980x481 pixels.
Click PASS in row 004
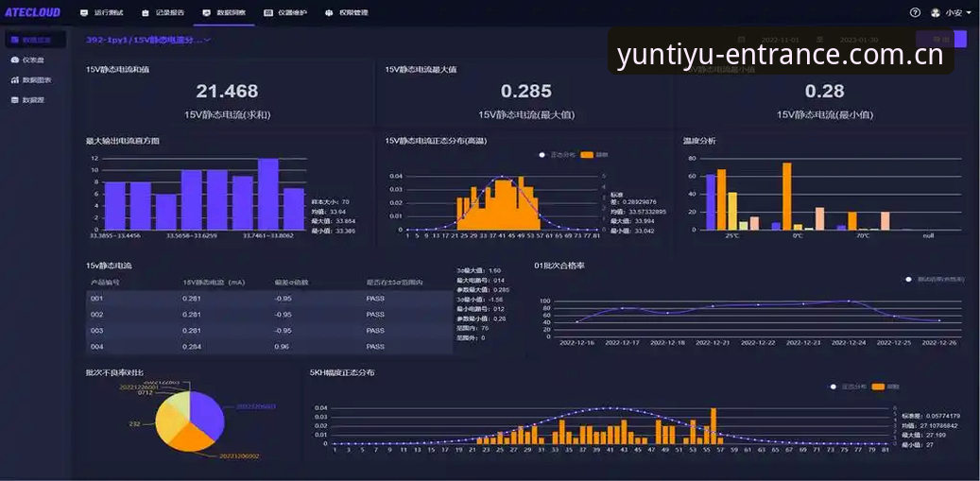pyautogui.click(x=375, y=347)
